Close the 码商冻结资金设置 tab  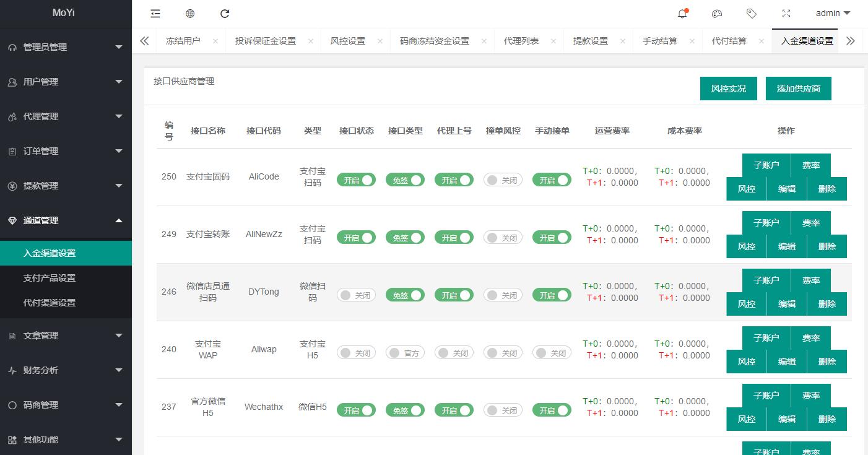point(484,41)
